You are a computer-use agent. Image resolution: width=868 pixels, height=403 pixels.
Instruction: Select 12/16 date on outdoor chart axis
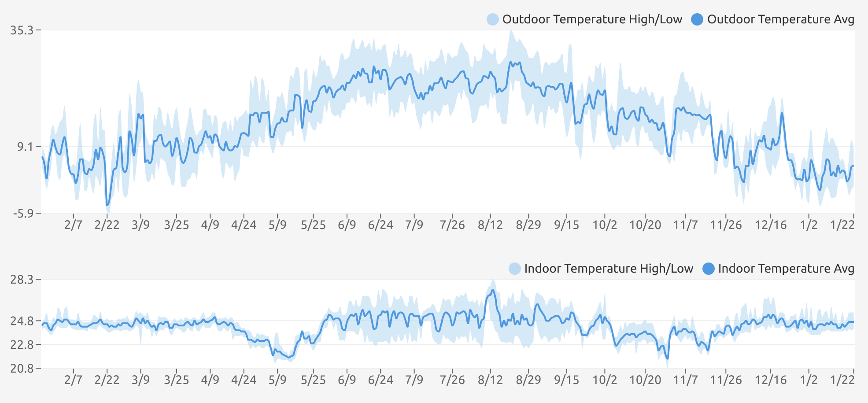(771, 225)
